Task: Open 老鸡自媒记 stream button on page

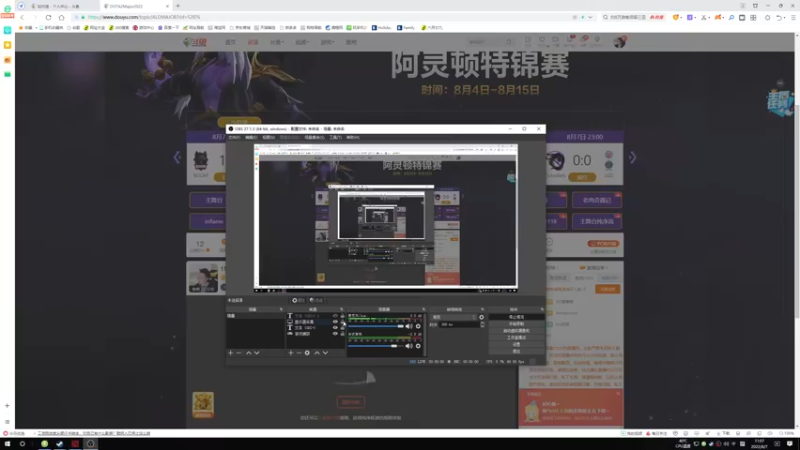Action: tap(596, 200)
